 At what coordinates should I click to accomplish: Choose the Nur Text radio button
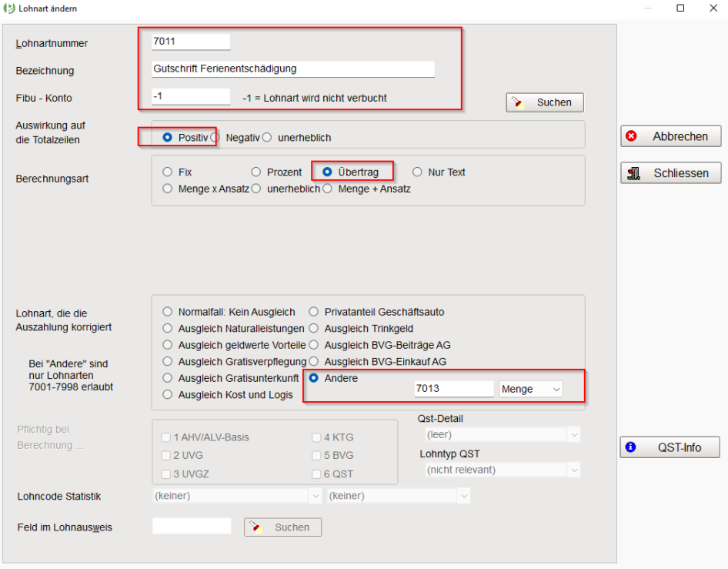pyautogui.click(x=418, y=172)
